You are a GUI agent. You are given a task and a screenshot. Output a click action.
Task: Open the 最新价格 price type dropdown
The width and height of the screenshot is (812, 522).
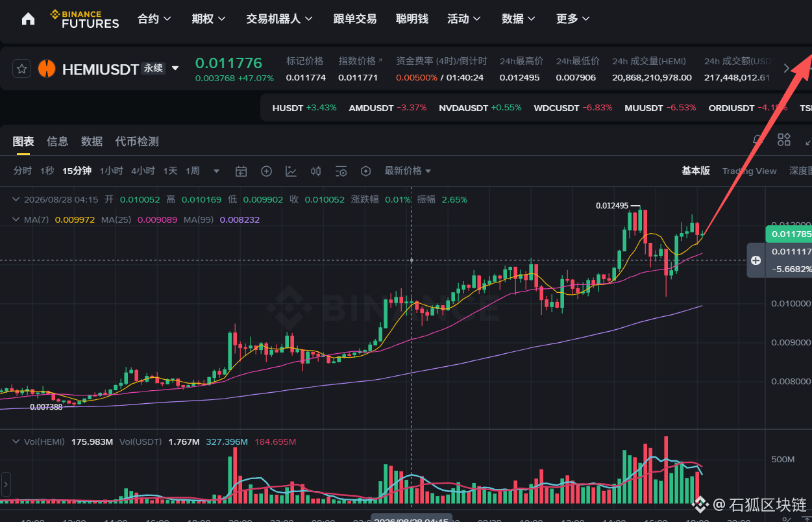click(408, 171)
